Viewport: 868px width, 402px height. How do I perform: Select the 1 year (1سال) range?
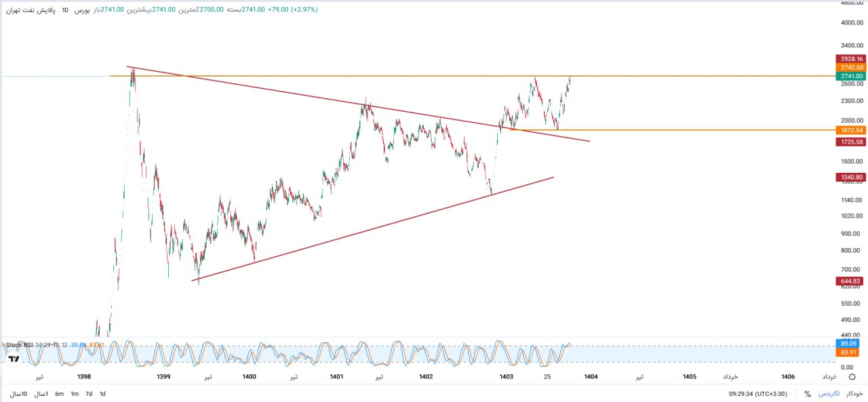click(x=41, y=394)
